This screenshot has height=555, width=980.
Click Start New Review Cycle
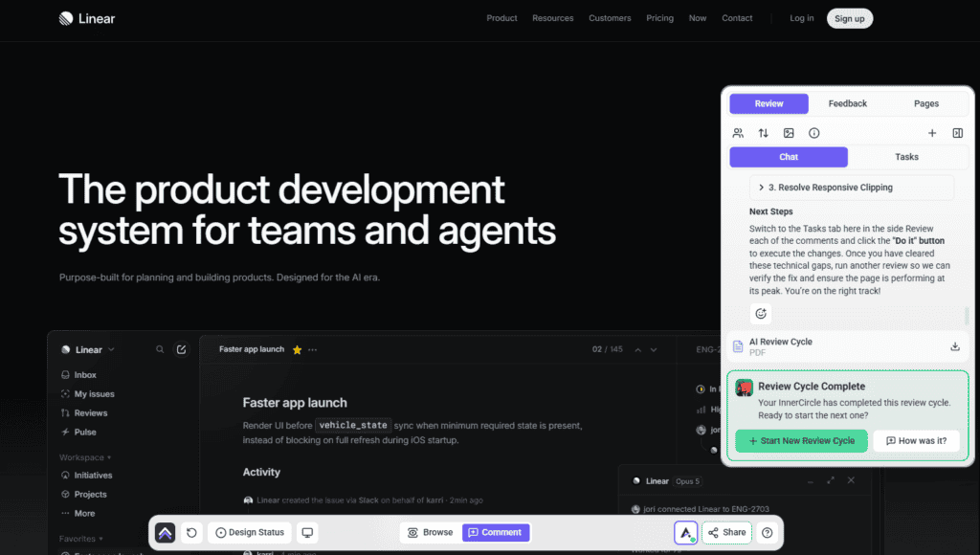[x=801, y=440]
